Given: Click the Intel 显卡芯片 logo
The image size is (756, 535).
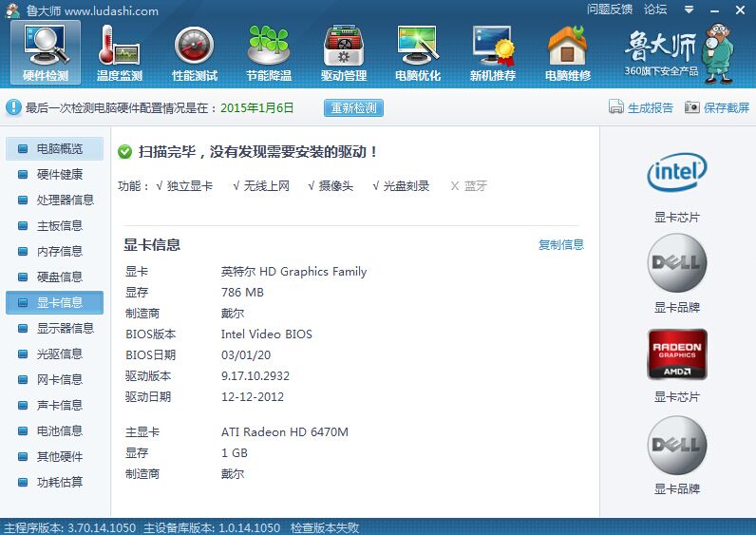Looking at the screenshot, I should 677,172.
